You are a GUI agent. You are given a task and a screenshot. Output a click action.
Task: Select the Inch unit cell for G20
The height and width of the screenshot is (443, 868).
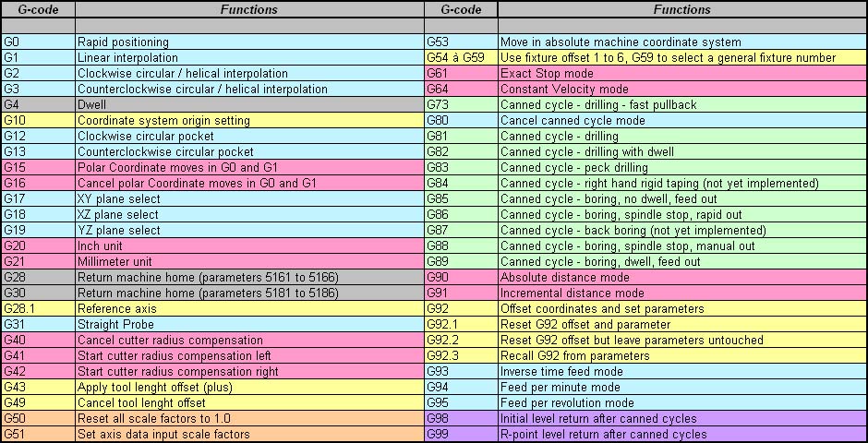click(249, 245)
